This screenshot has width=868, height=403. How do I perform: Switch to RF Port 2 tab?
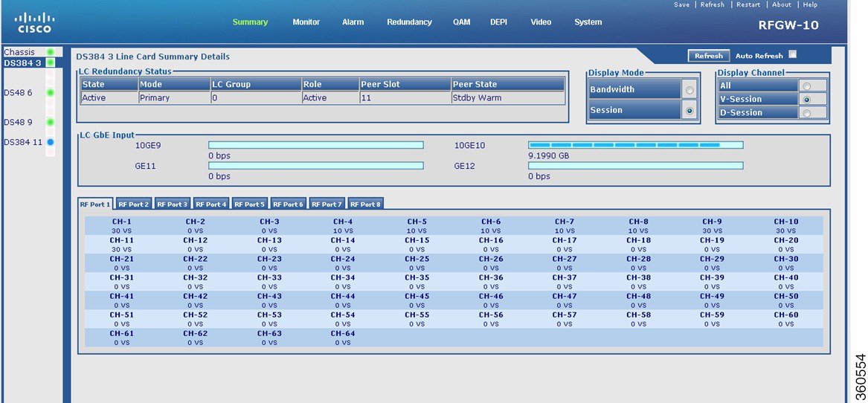[x=133, y=204]
